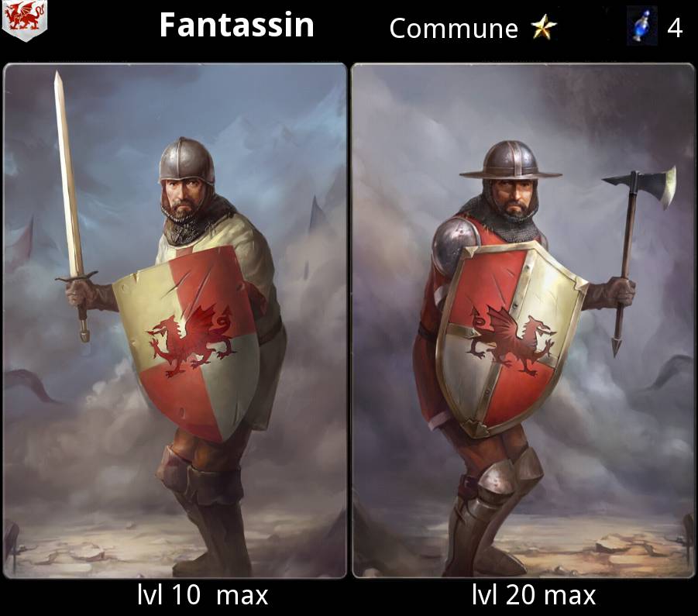Click the left soldier's bearded face
This screenshot has width=698, height=616.
[186, 198]
